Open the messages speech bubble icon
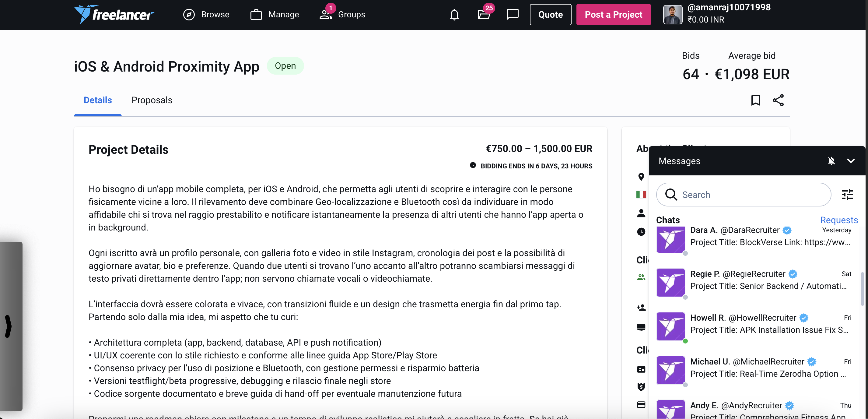Image resolution: width=868 pixels, height=419 pixels. coord(513,15)
